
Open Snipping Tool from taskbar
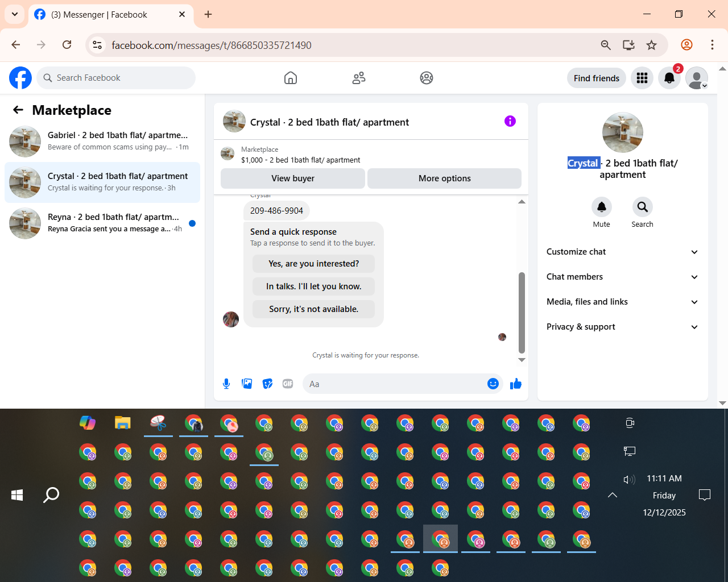pyautogui.click(x=158, y=423)
